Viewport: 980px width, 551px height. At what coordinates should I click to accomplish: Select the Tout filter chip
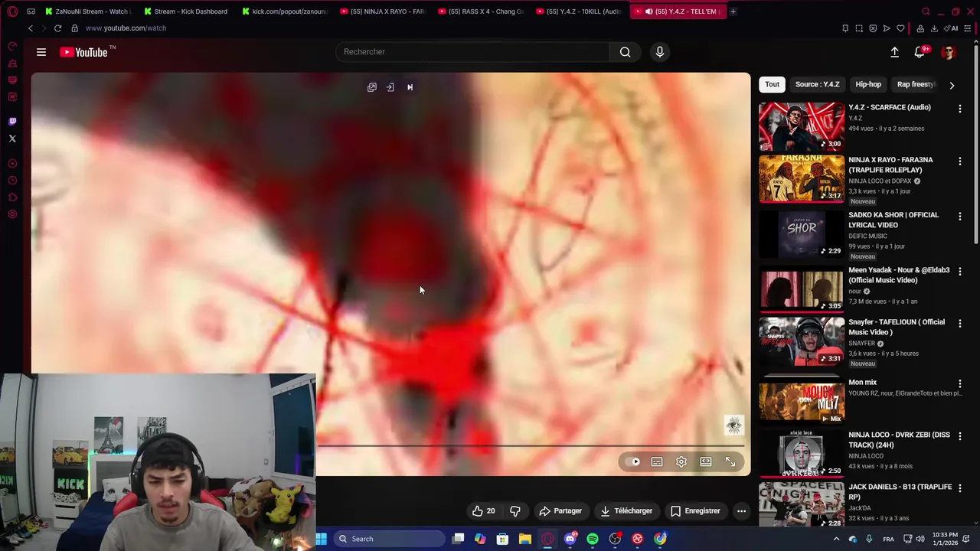(773, 84)
